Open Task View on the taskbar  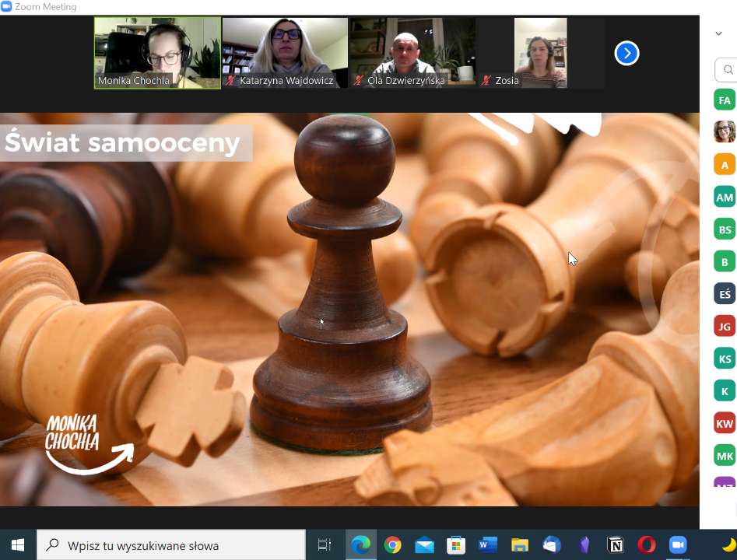pos(325,545)
